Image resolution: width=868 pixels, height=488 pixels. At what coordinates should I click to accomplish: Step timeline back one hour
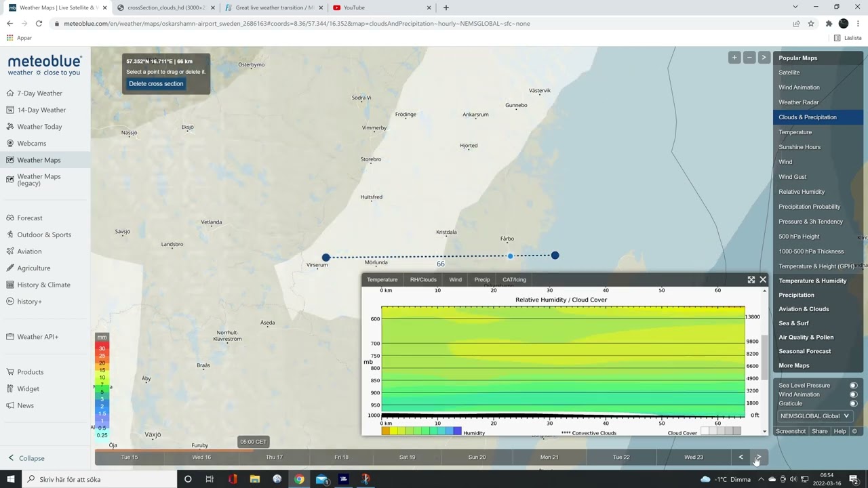click(x=741, y=457)
